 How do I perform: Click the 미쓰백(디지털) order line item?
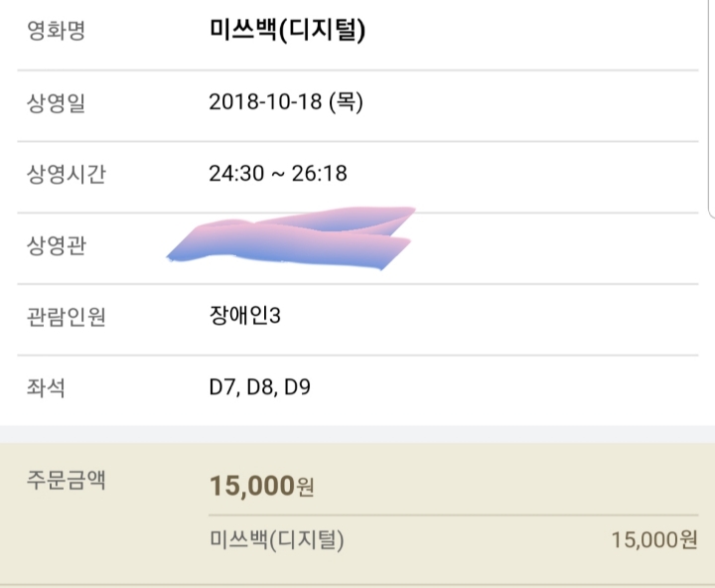point(277,540)
